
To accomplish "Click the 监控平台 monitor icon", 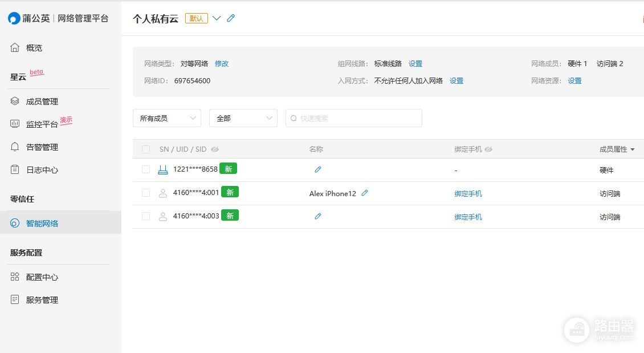I will [x=15, y=124].
